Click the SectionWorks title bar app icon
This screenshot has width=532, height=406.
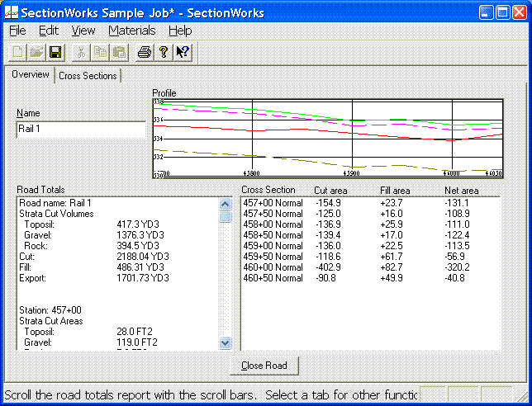click(x=12, y=13)
